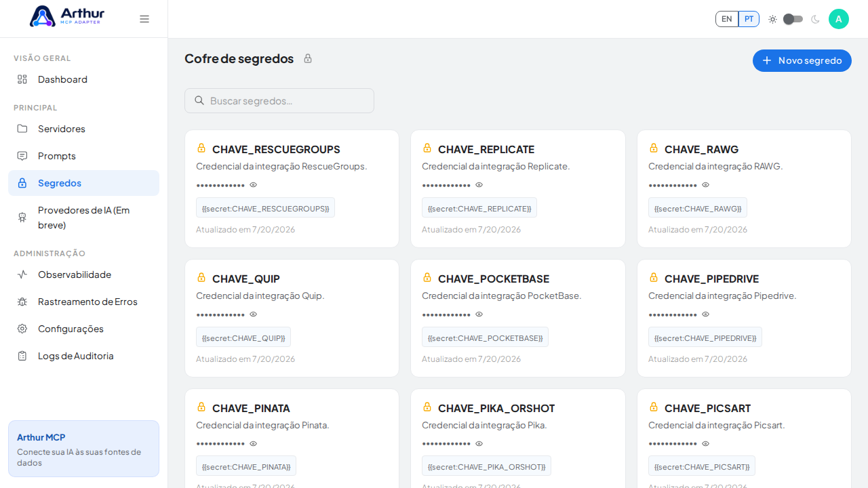The image size is (868, 488).
Task: Click the Servidores folder icon
Action: pos(22,129)
